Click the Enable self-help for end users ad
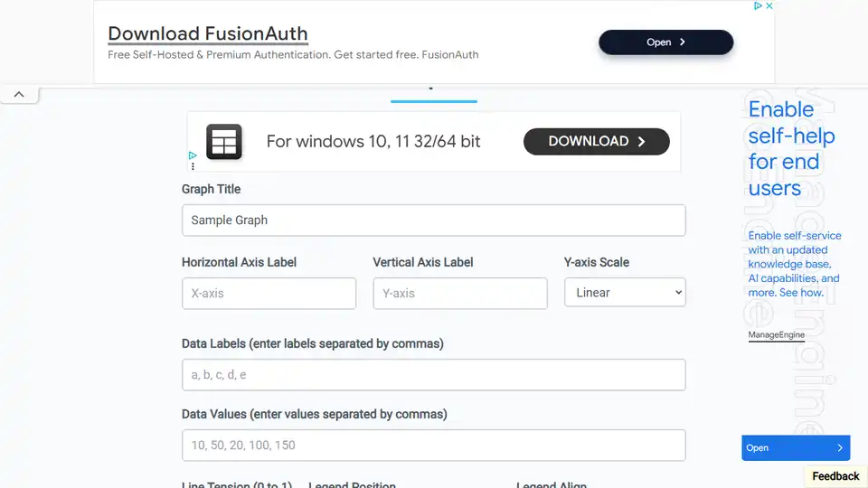The width and height of the screenshot is (868, 488). click(791, 148)
